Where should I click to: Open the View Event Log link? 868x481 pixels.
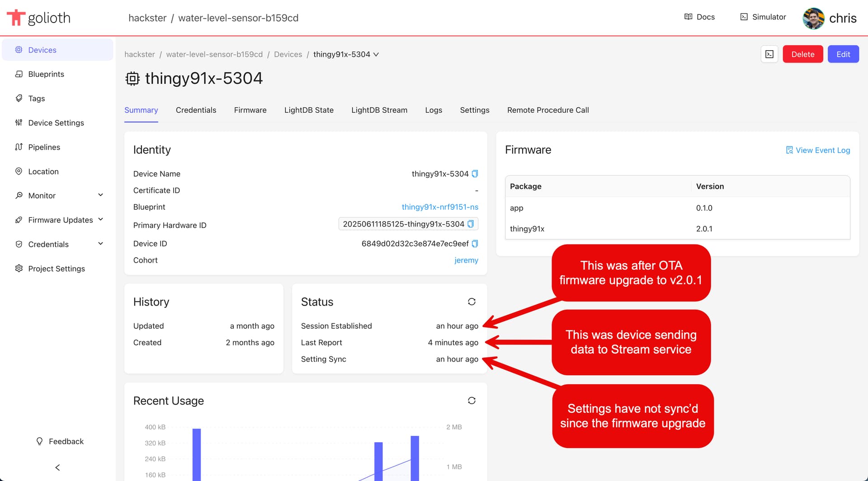(818, 150)
